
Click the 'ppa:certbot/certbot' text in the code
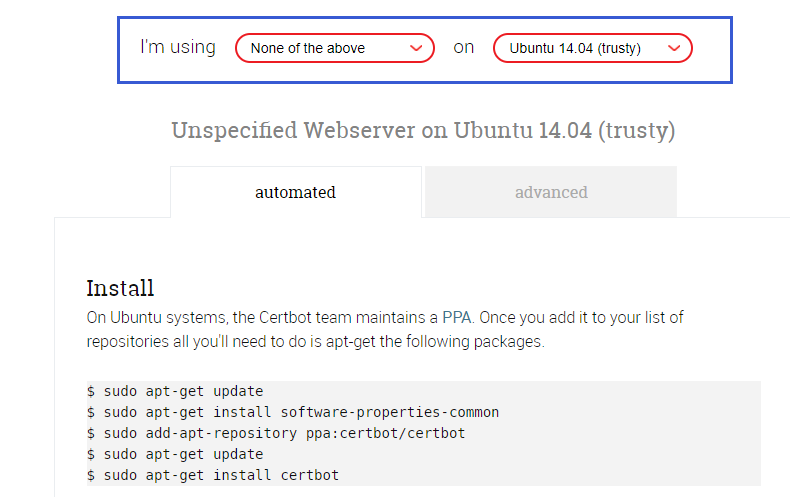pos(385,433)
